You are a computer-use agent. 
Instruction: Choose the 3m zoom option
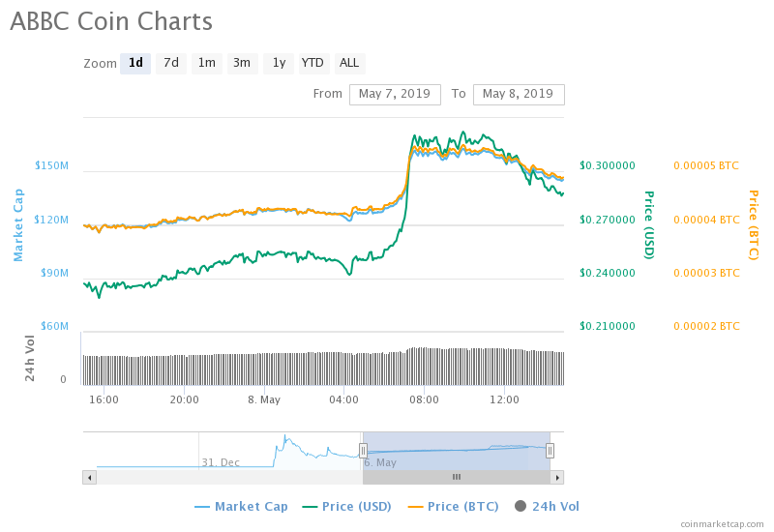pos(242,63)
